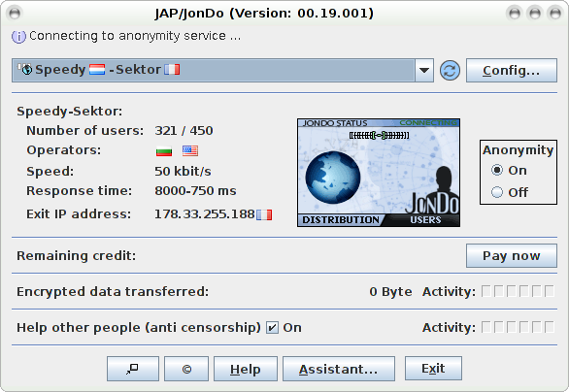Click 'Connecting to anonymity service ...' status text

135,36
